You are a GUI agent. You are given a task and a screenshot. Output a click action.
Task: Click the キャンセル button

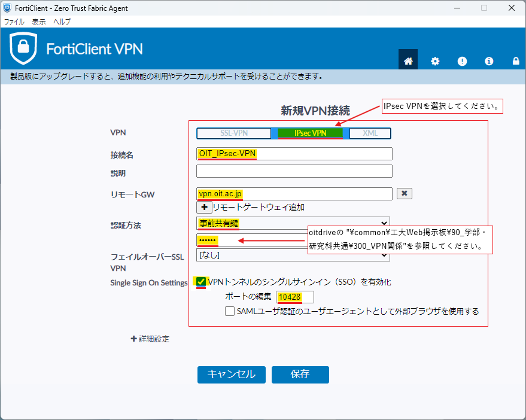click(x=230, y=375)
